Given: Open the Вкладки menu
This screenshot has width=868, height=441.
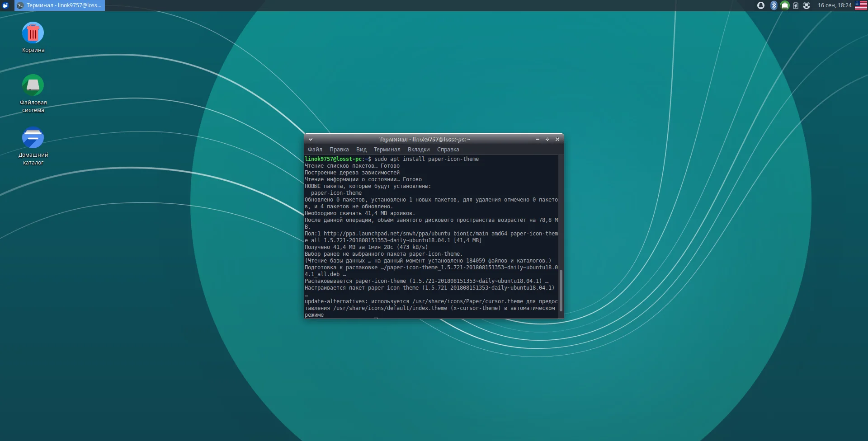Looking at the screenshot, I should click(419, 150).
